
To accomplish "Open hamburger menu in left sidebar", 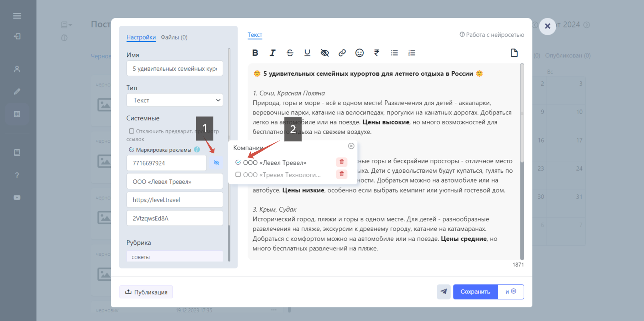I will click(x=17, y=16).
